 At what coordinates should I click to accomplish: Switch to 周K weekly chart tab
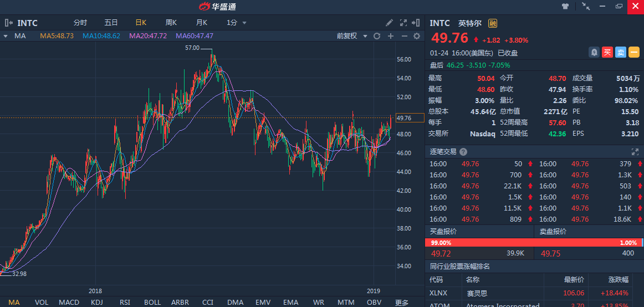[171, 23]
